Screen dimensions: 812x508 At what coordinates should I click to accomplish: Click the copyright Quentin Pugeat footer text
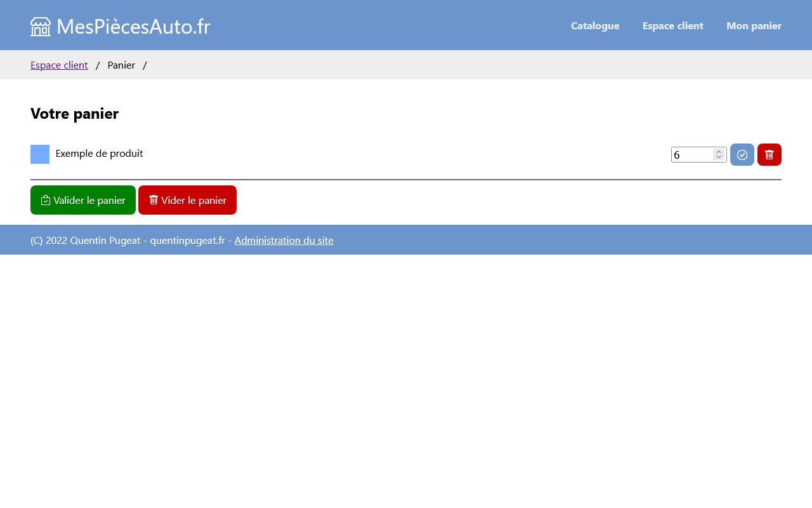click(128, 240)
